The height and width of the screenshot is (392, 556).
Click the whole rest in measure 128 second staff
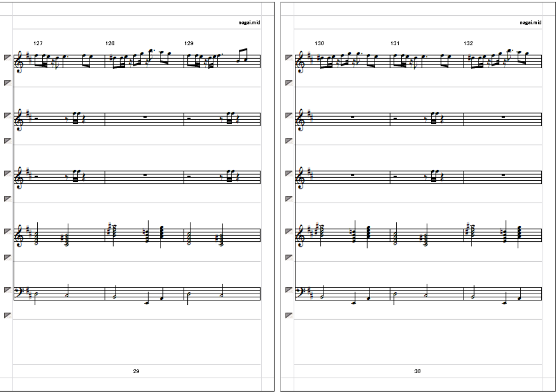click(x=145, y=117)
